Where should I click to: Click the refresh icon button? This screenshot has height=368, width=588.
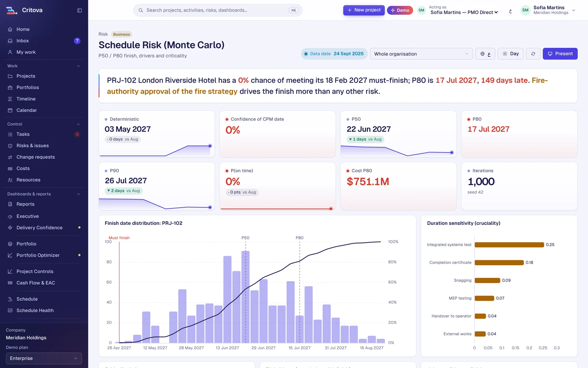[x=533, y=54]
